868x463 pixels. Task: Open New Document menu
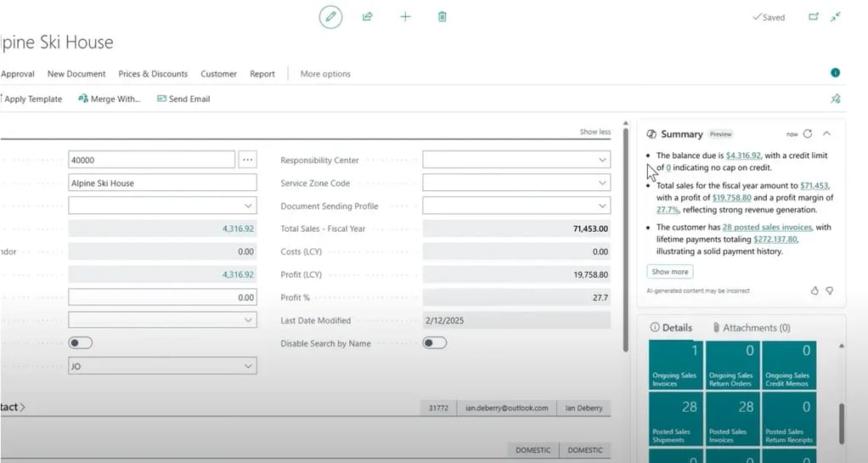pos(76,74)
